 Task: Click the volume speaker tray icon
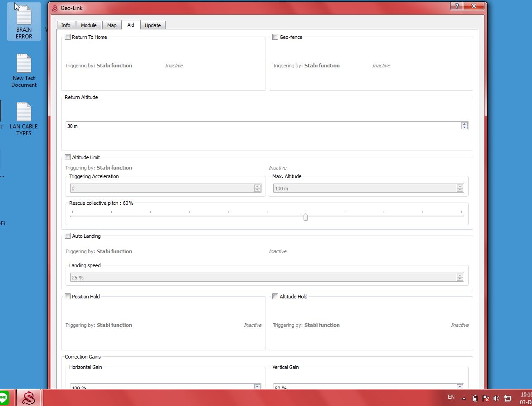[496, 398]
